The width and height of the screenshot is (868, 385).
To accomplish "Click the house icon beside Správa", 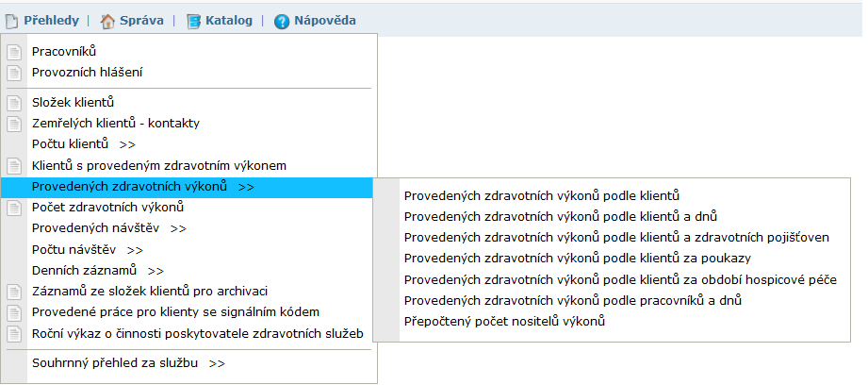I will point(106,22).
